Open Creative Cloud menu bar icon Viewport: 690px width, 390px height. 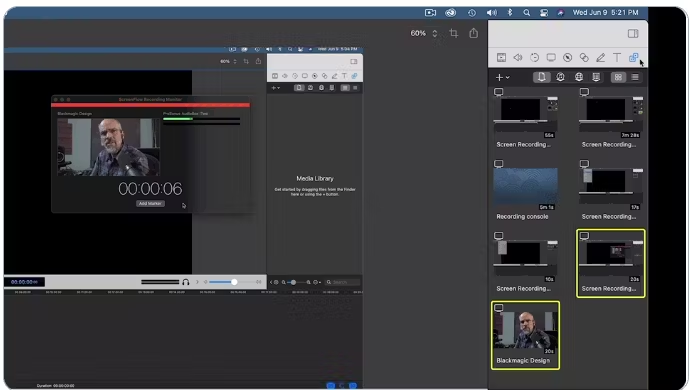coord(451,13)
